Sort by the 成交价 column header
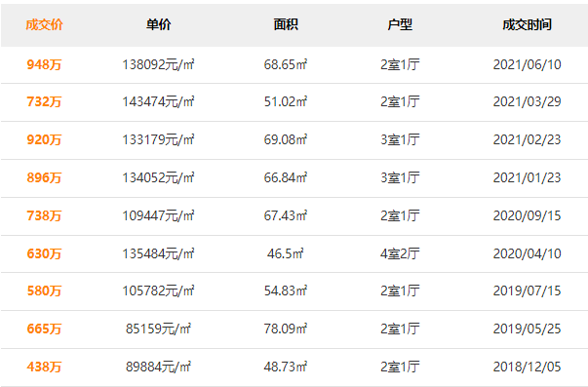 (44, 24)
